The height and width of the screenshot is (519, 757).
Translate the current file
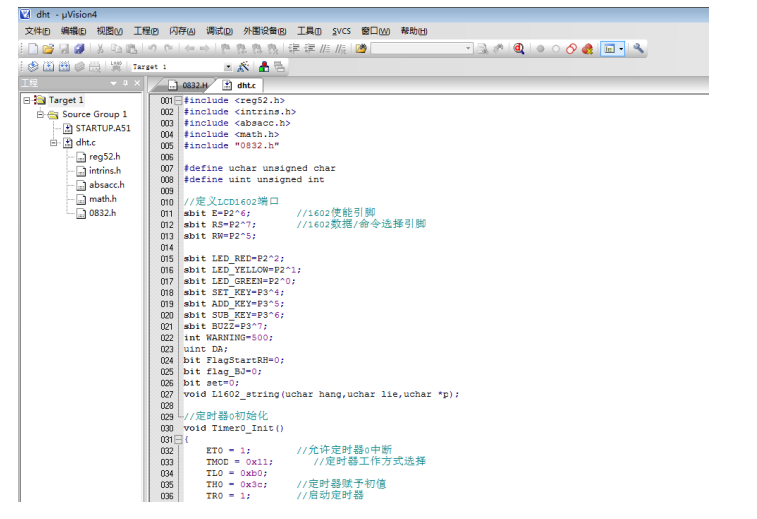33,67
